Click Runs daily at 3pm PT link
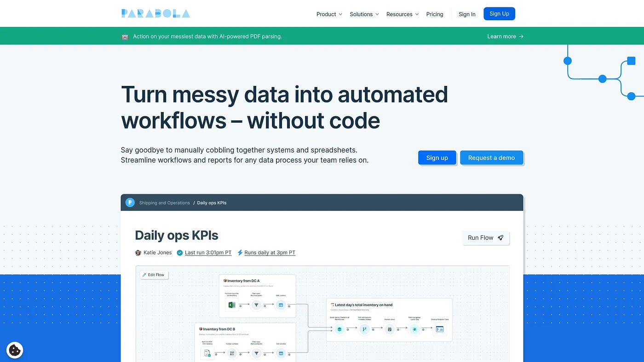 270,253
